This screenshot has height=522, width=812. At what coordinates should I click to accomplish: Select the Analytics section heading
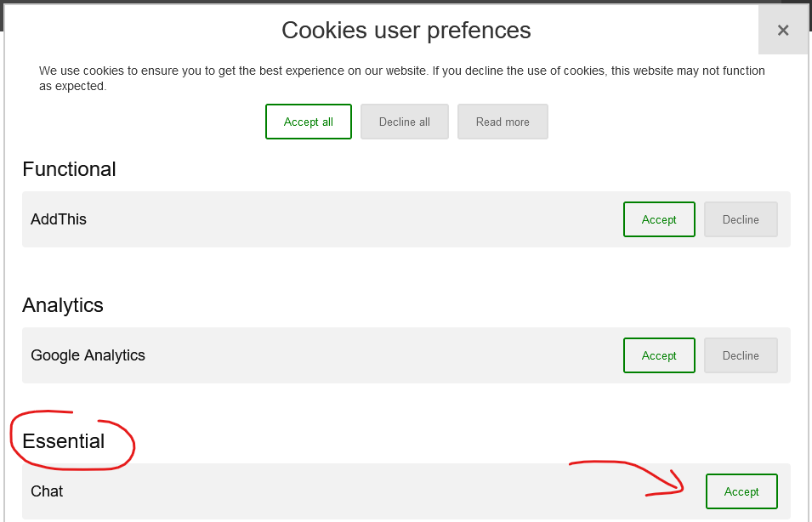click(63, 305)
